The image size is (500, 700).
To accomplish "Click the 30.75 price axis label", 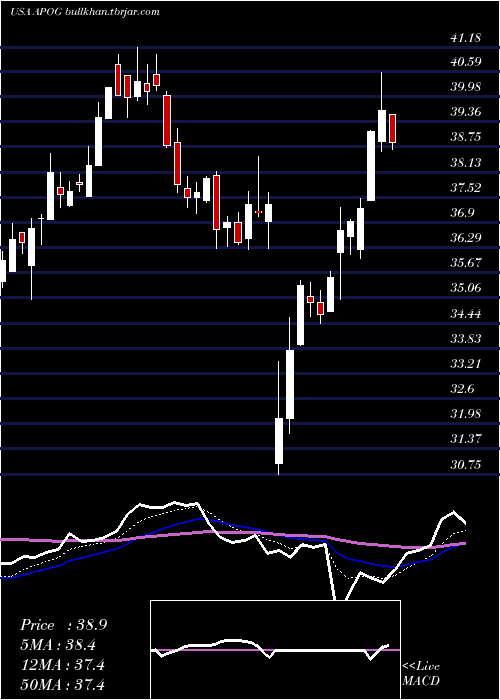I will 466,464.
